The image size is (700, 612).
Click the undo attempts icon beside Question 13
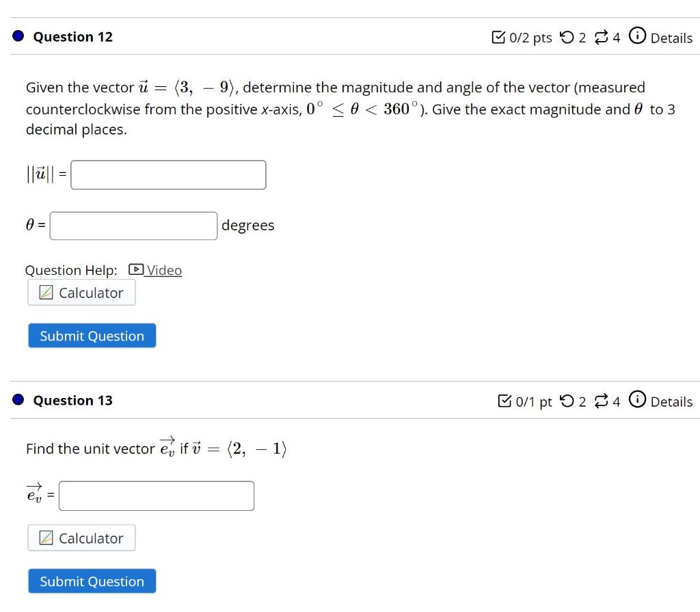coord(567,401)
